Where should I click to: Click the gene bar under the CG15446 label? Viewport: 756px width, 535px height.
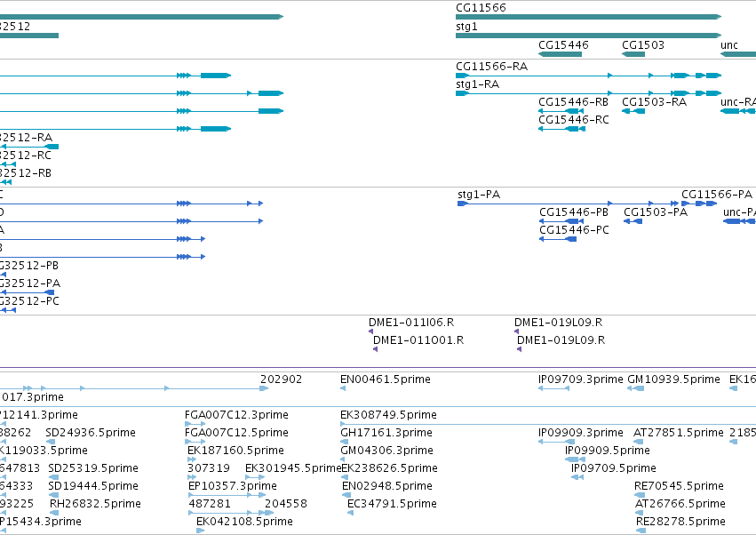pyautogui.click(x=560, y=54)
